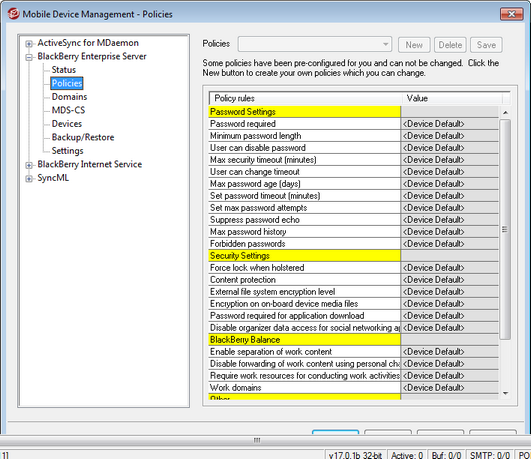Select Max password history rule
Screen dimensions: 531x459
point(304,232)
